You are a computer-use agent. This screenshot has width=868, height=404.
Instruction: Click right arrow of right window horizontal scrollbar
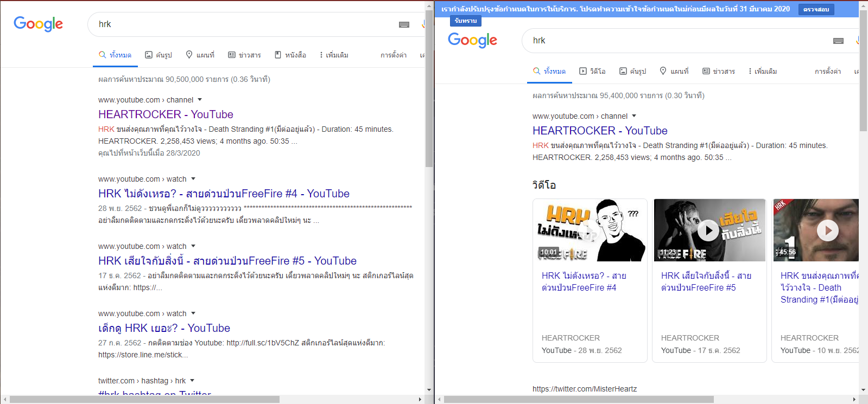point(854,400)
